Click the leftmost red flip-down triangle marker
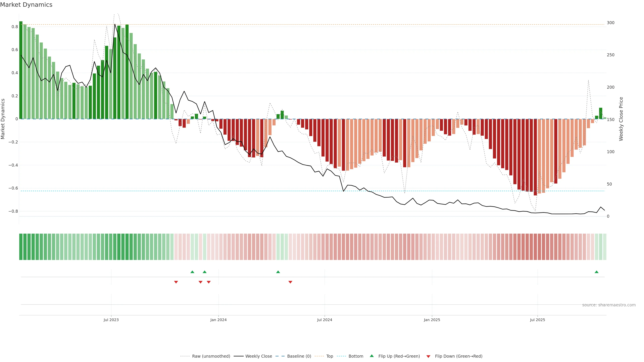Viewport: 644px width, 362px height. (x=176, y=282)
